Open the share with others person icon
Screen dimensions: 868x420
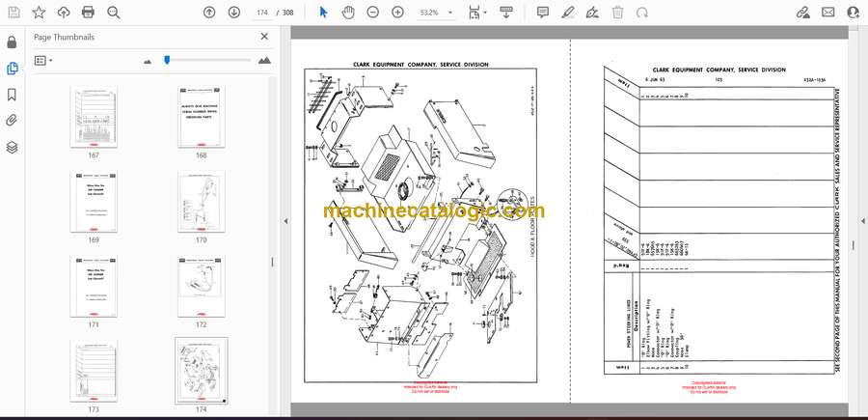[854, 13]
